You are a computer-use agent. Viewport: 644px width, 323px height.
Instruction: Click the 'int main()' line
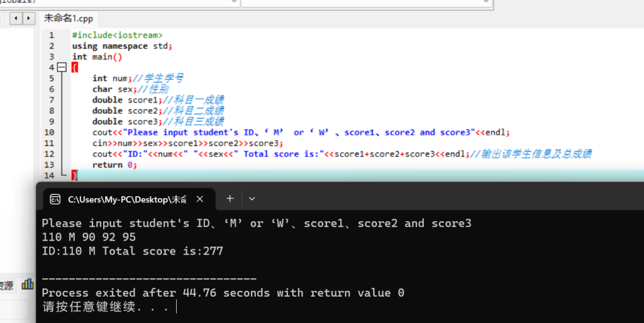coord(97,57)
